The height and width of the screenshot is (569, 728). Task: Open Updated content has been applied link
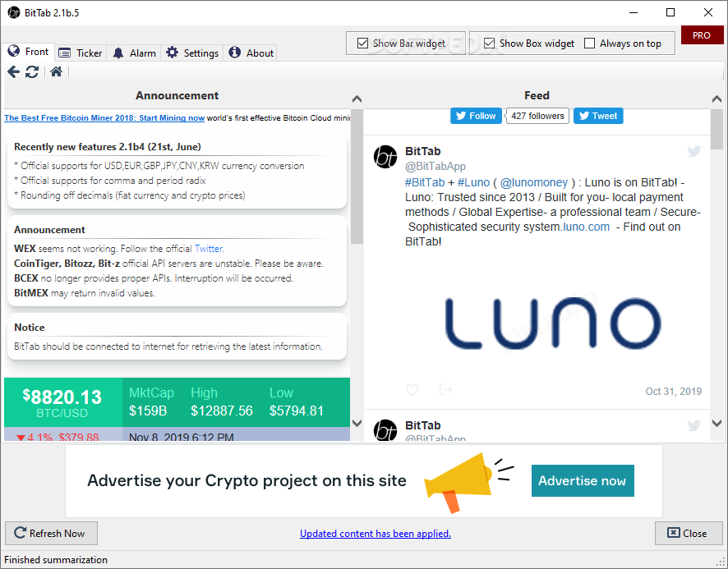(376, 534)
